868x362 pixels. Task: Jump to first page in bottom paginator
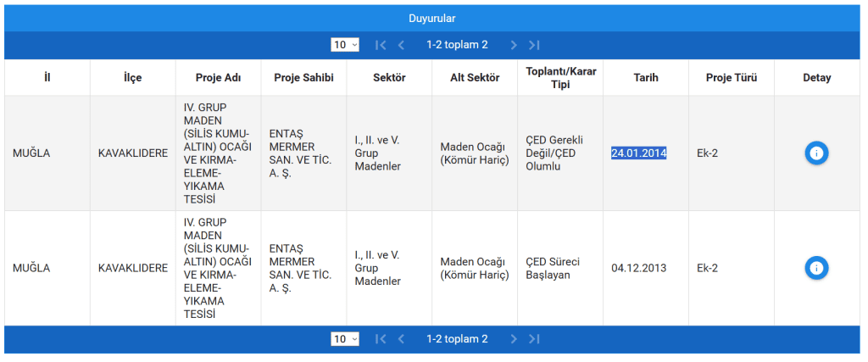click(381, 339)
